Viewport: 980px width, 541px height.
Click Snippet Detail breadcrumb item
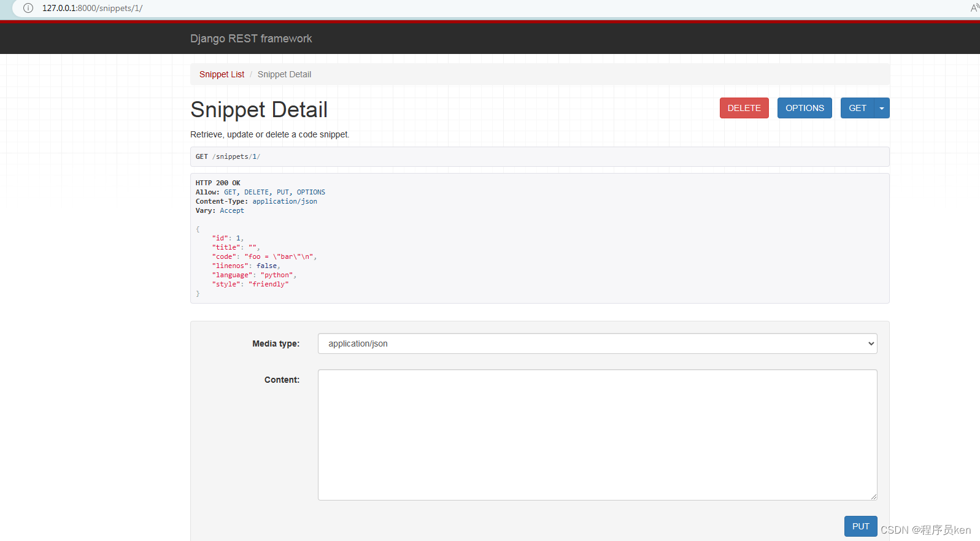(284, 74)
